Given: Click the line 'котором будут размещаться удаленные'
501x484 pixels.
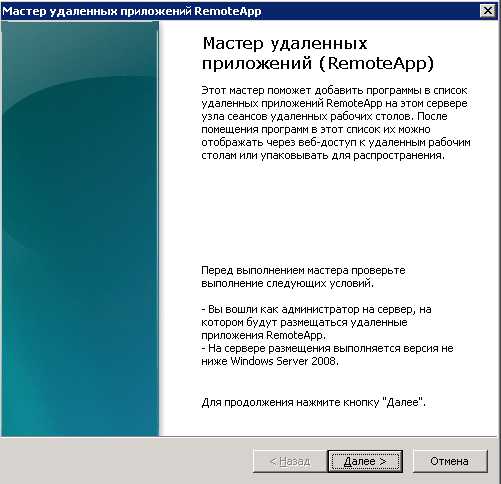Looking at the screenshot, I should click(304, 322).
